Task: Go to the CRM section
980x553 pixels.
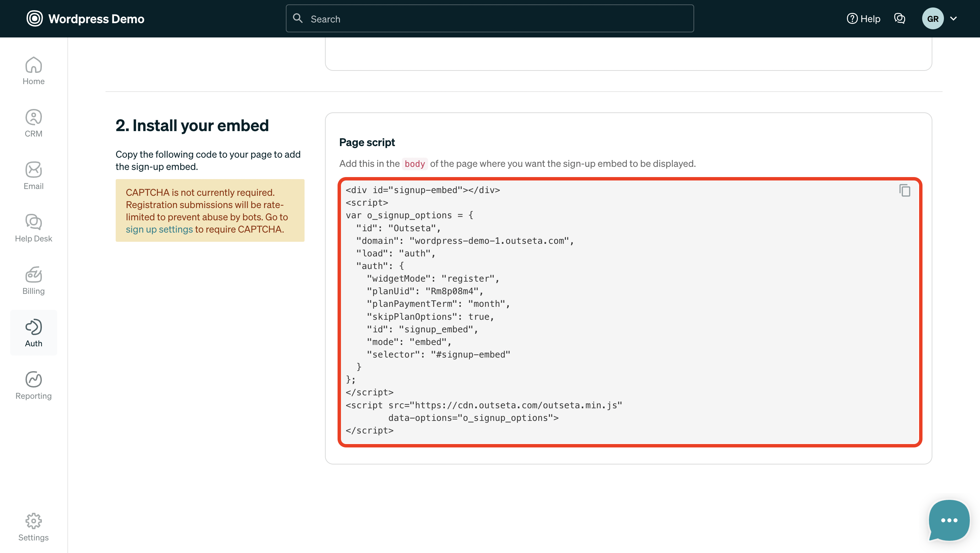Action: click(33, 123)
